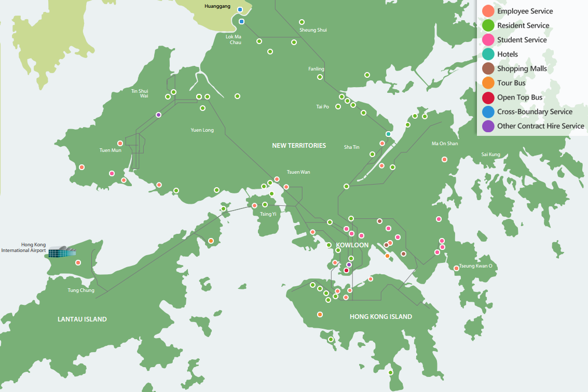588x392 pixels.
Task: Click the Cross-Boundary Service blue legend circle
Action: pos(488,111)
